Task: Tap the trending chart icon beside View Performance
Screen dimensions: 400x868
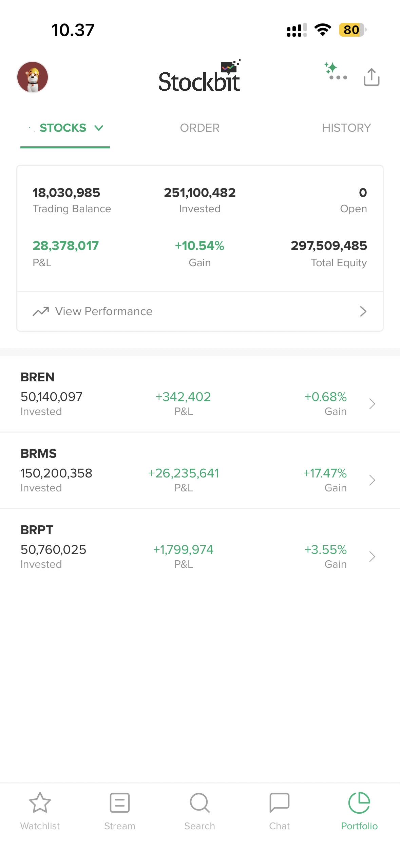Action: [41, 311]
